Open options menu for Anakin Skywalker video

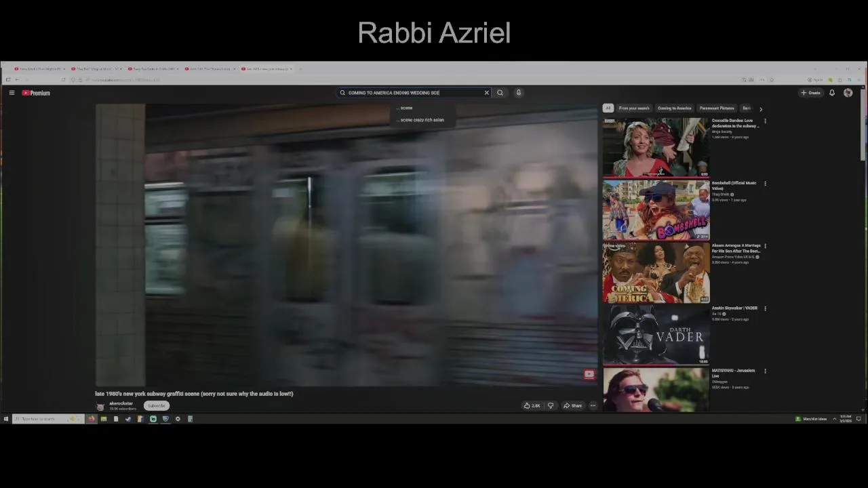(x=765, y=308)
